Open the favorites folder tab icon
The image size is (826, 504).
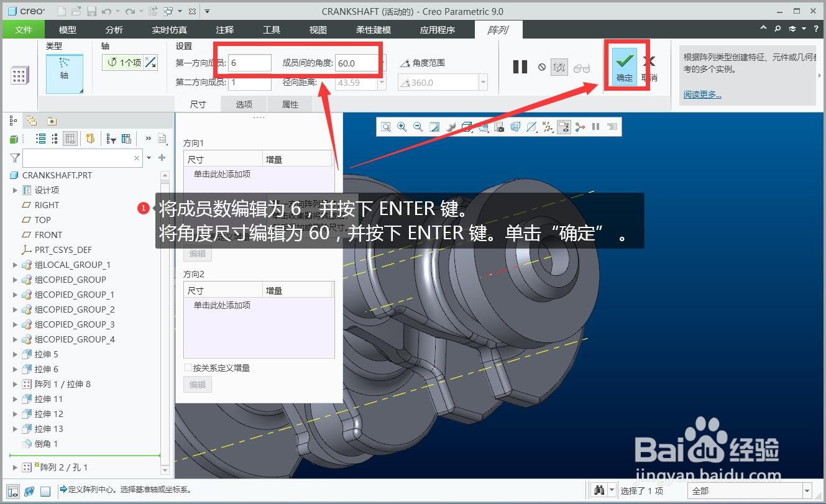52,121
